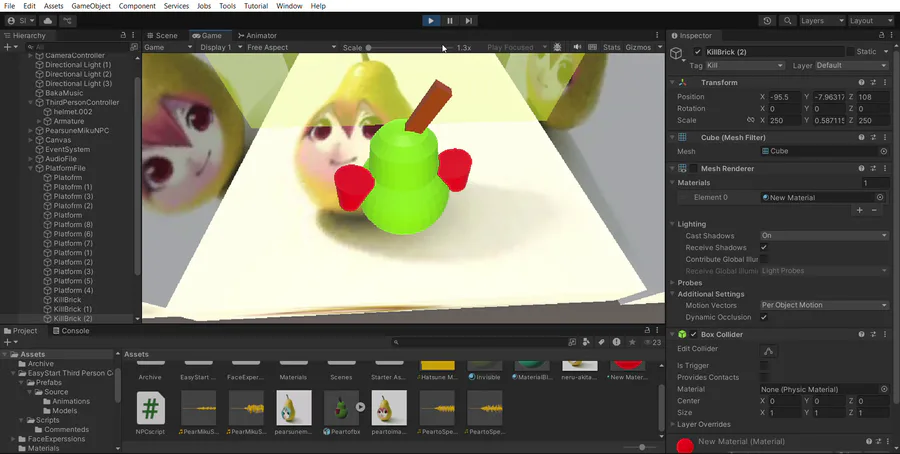Click the Stats button in Game view

(611, 47)
